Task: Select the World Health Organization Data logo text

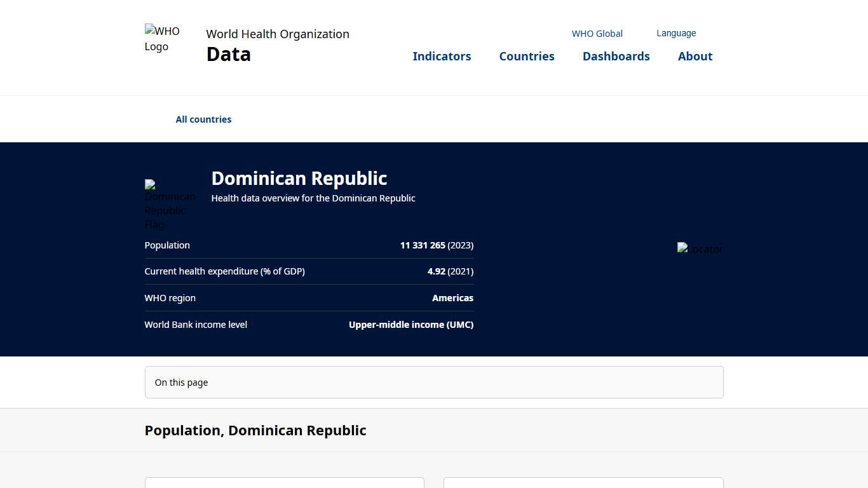Action: (277, 43)
